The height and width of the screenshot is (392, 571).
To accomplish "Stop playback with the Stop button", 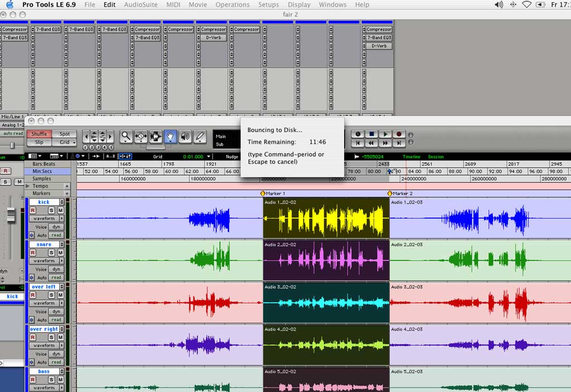I will [371, 134].
